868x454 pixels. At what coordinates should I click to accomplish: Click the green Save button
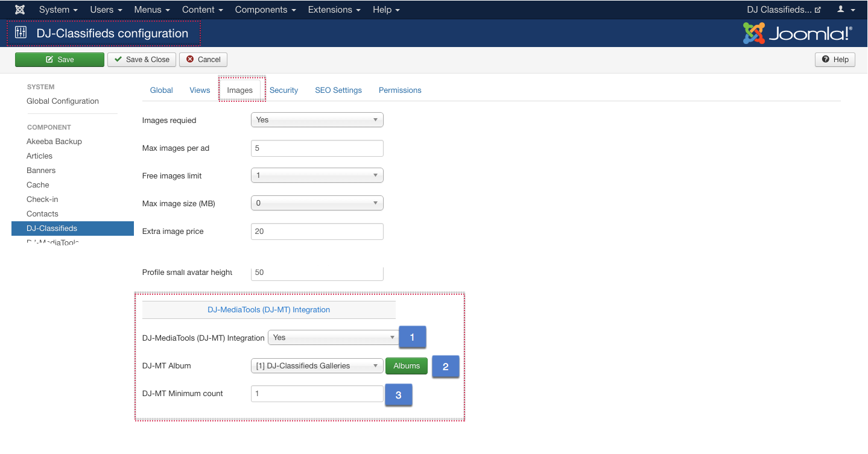pyautogui.click(x=59, y=60)
